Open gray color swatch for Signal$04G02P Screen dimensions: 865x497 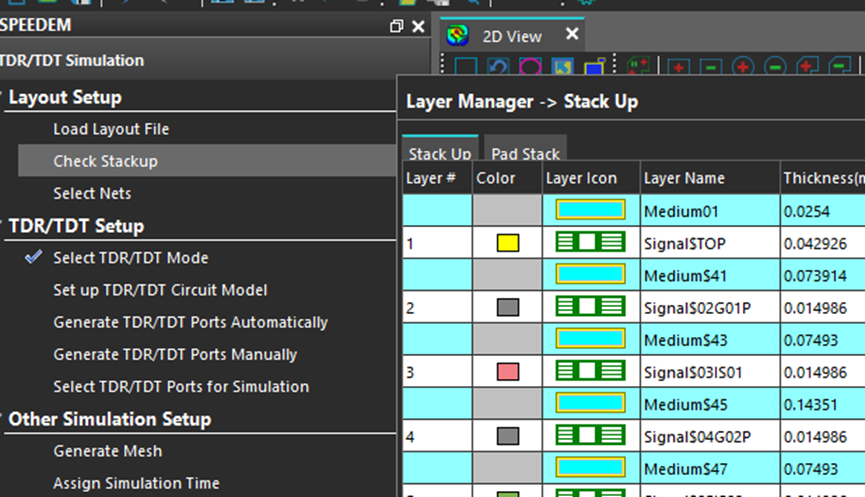click(x=508, y=436)
